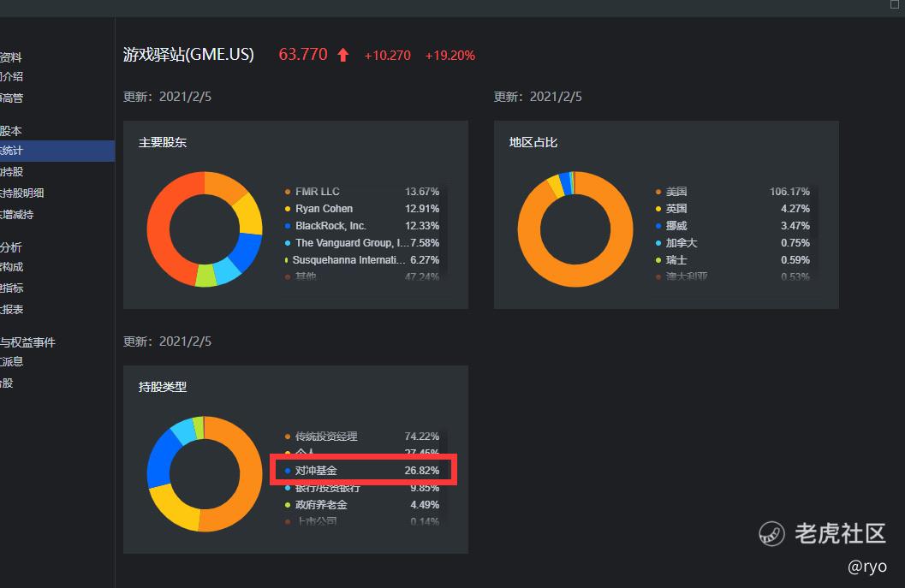Viewport: 905px width, 588px height.
Task: Click the 12.33% shareholder value
Action: point(422,226)
